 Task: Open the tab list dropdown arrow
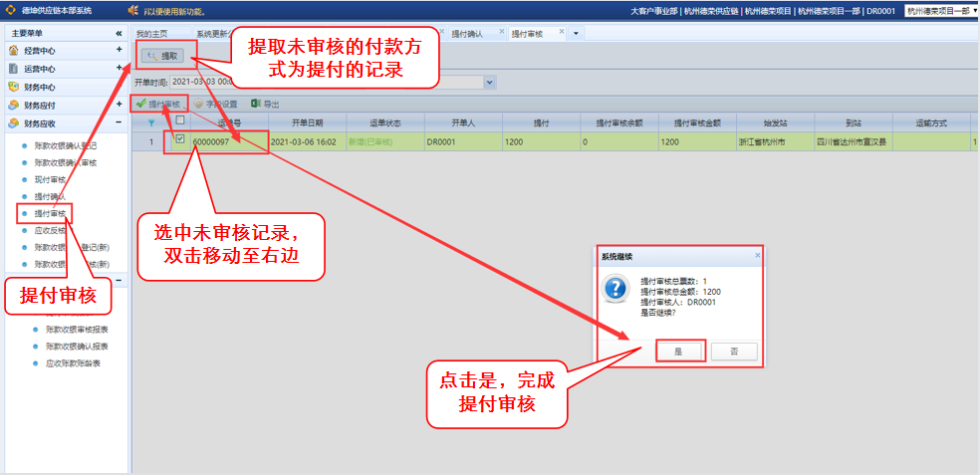[575, 34]
